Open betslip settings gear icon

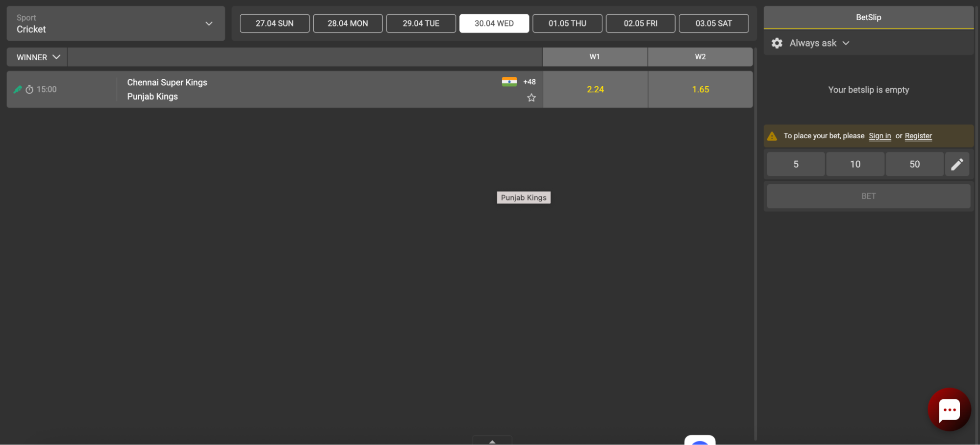pos(777,43)
